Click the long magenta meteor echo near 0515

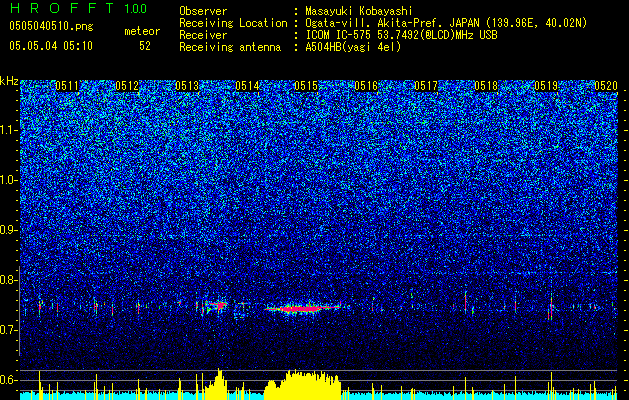pyautogui.click(x=303, y=309)
